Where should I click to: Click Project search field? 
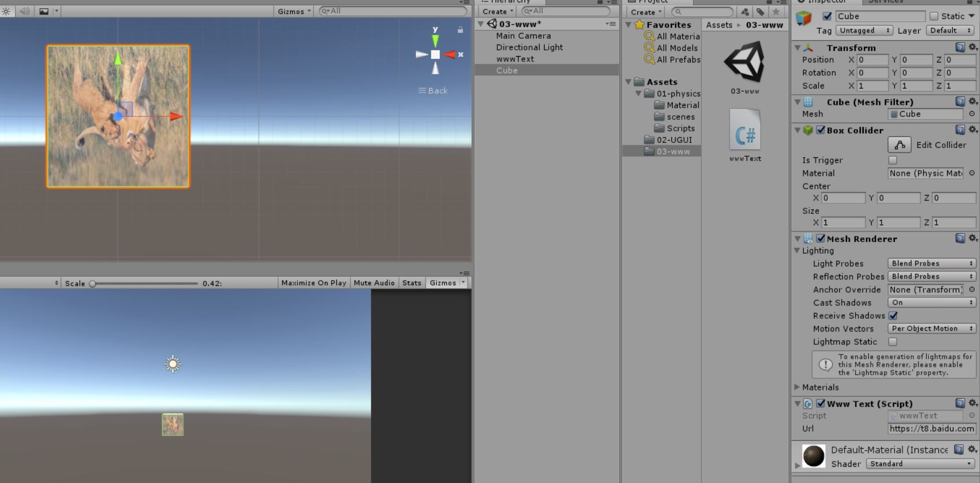pos(702,12)
